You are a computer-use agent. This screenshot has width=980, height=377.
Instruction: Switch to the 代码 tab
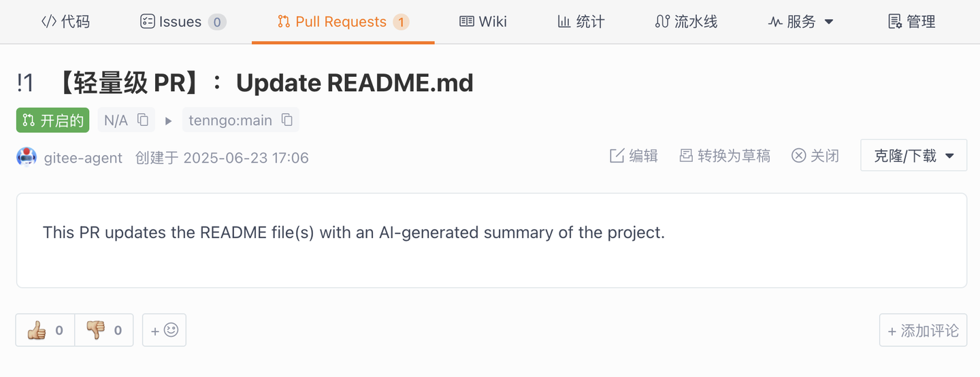tap(65, 22)
